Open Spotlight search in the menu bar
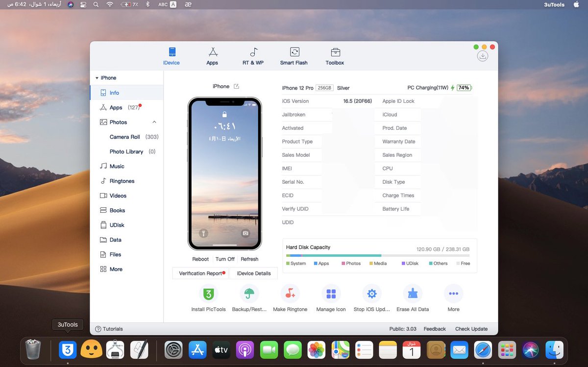The width and height of the screenshot is (588, 367). [95, 4]
